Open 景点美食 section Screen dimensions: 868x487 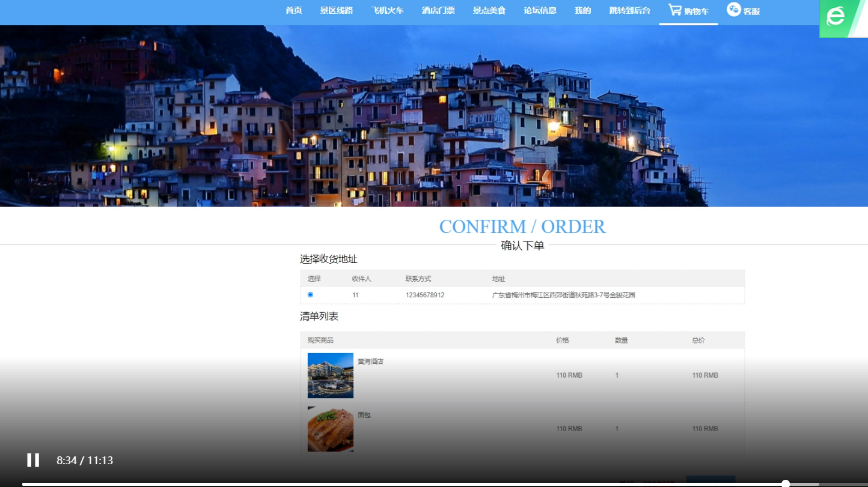[489, 11]
